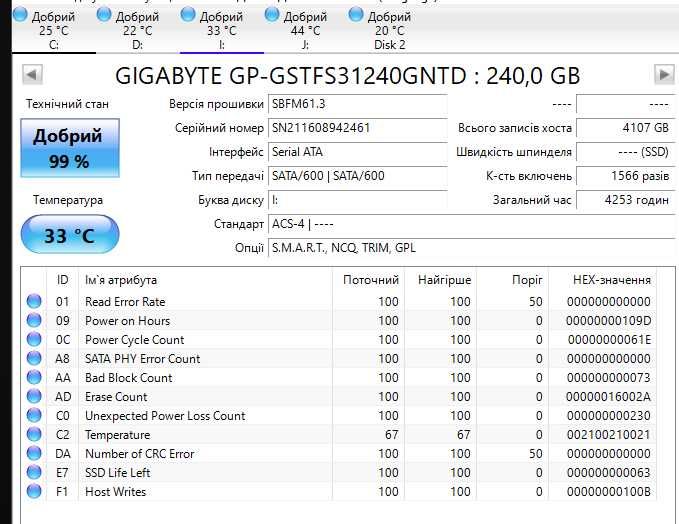Click the power on hours 4253 годин

point(626,200)
